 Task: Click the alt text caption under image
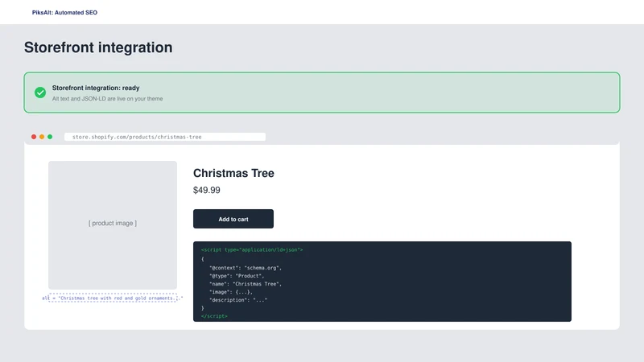click(x=112, y=298)
